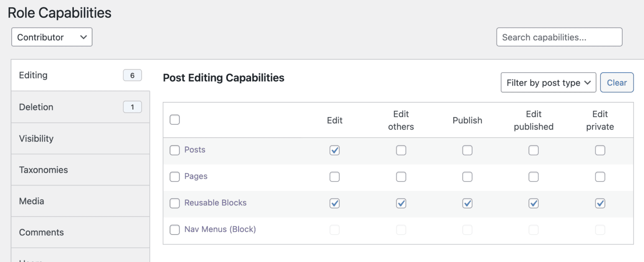Image resolution: width=644 pixels, height=262 pixels.
Task: Click the Role Capabilities page title
Action: coord(60,13)
